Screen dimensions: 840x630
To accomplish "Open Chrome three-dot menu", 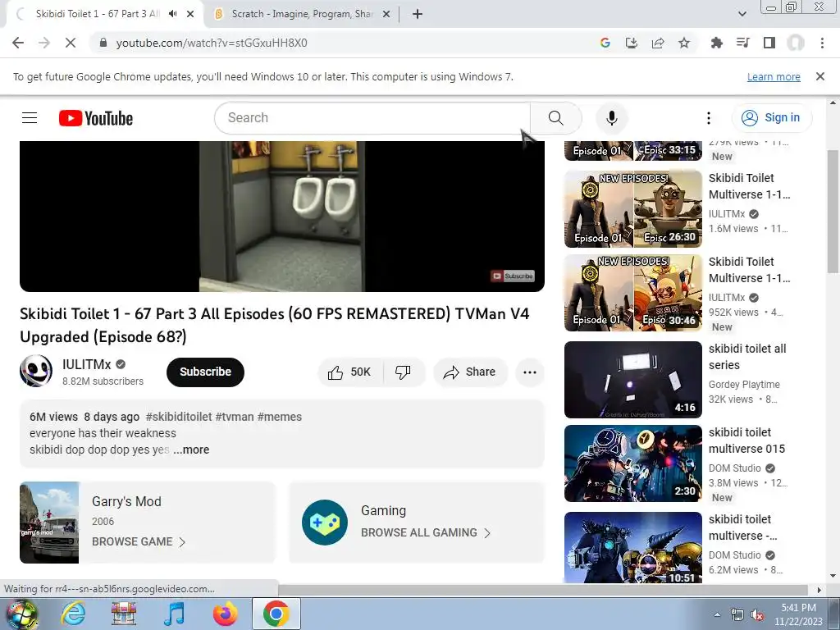I will (x=822, y=43).
